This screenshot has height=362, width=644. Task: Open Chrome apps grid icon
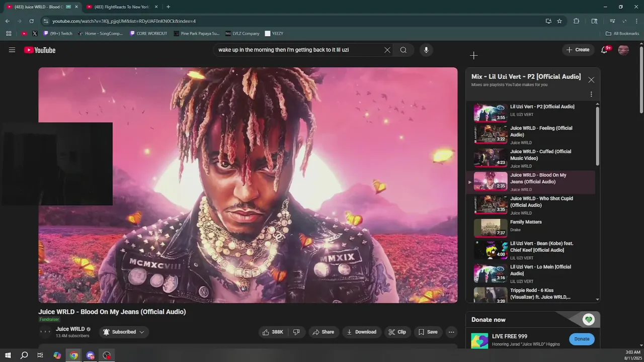coord(9,34)
